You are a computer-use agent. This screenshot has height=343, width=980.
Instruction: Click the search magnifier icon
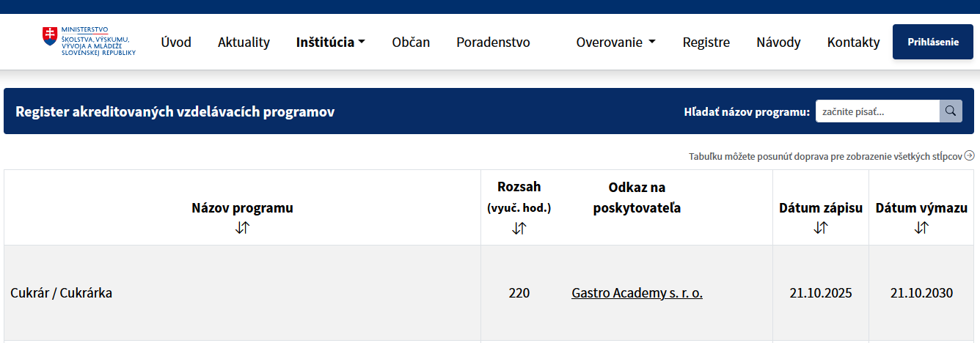coord(950,111)
